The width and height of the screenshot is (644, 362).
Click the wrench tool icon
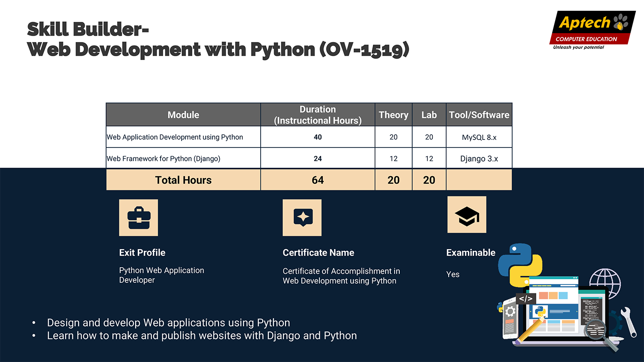point(629,322)
